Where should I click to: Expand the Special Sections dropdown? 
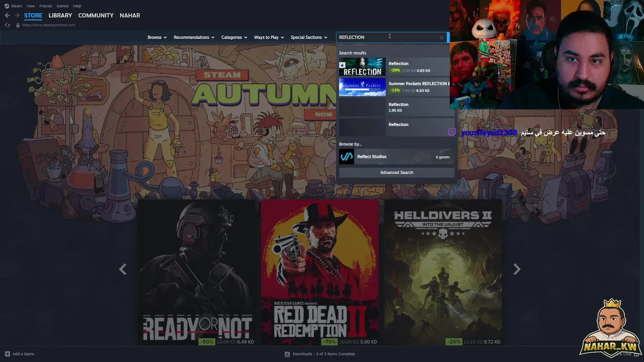coord(308,37)
